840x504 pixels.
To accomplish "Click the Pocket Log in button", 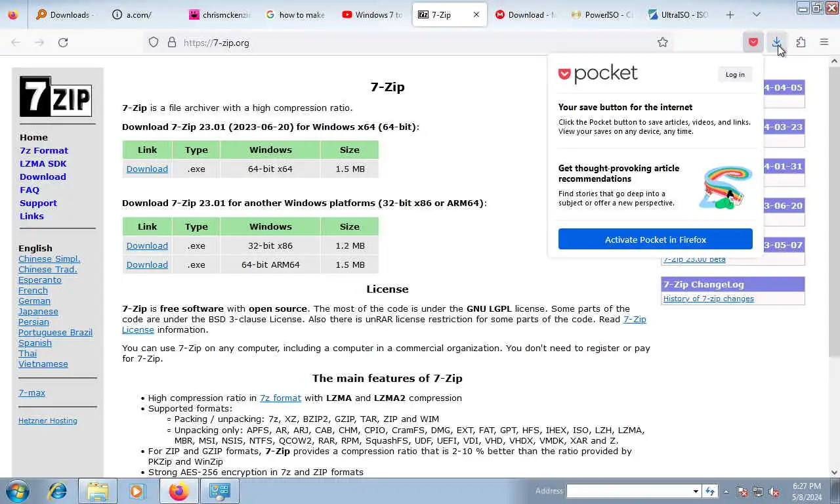I will pyautogui.click(x=735, y=74).
